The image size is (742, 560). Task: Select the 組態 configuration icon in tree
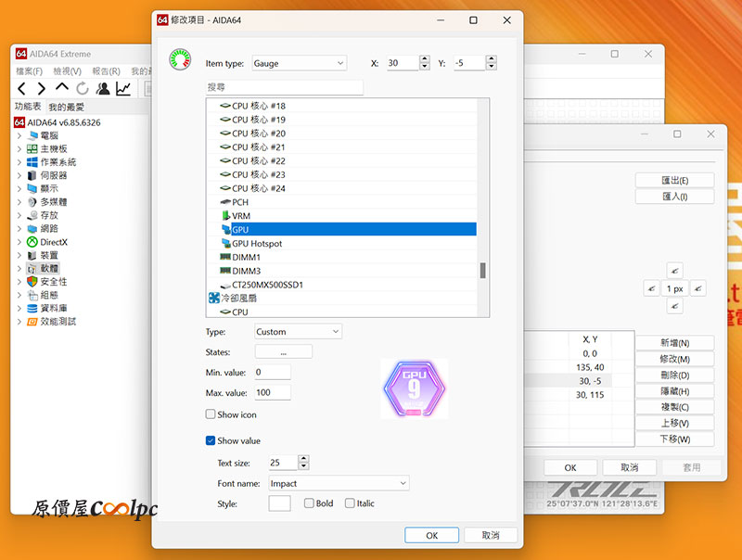tap(32, 295)
